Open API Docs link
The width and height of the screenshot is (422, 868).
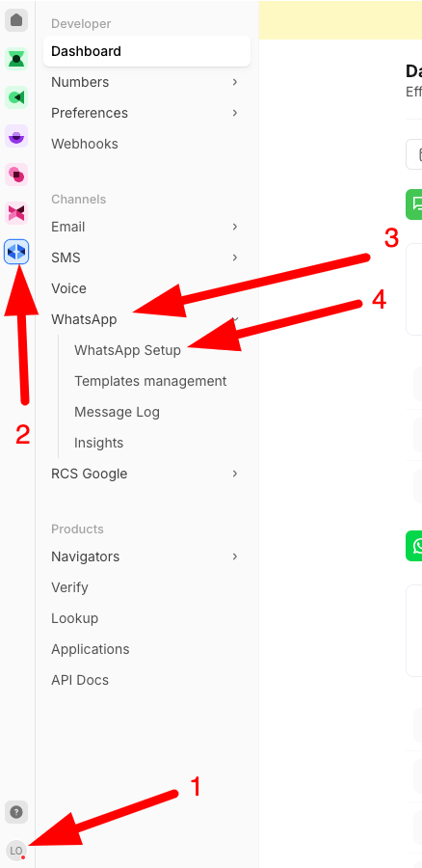click(80, 680)
